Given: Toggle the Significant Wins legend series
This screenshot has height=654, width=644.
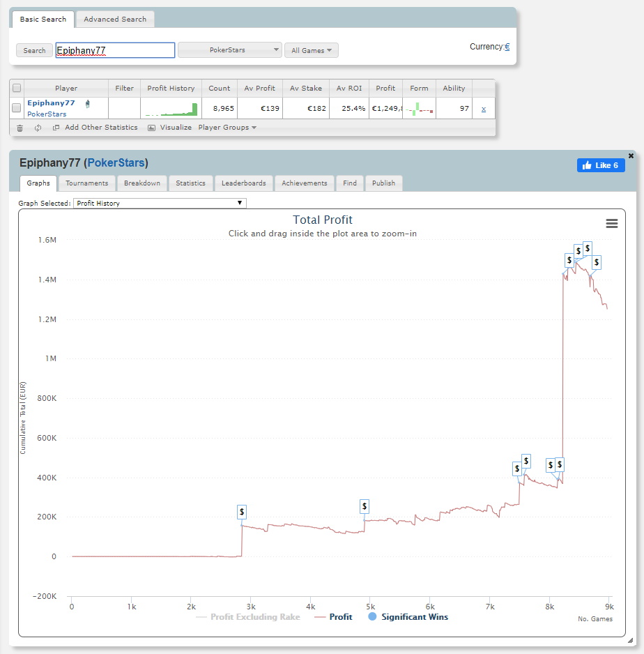Looking at the screenshot, I should [408, 617].
